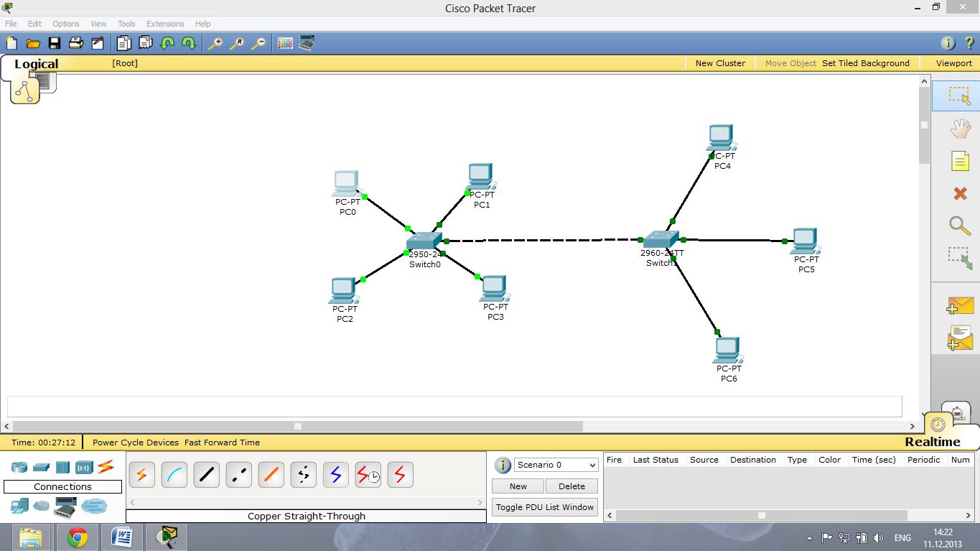Choose automatic connection type
Viewport: 980px width, 551px height.
[141, 475]
